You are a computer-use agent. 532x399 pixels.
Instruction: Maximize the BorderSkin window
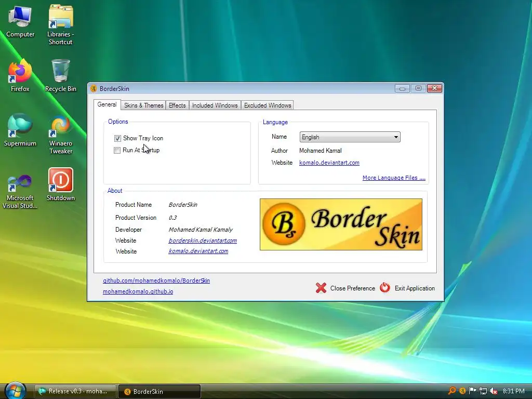click(418, 88)
